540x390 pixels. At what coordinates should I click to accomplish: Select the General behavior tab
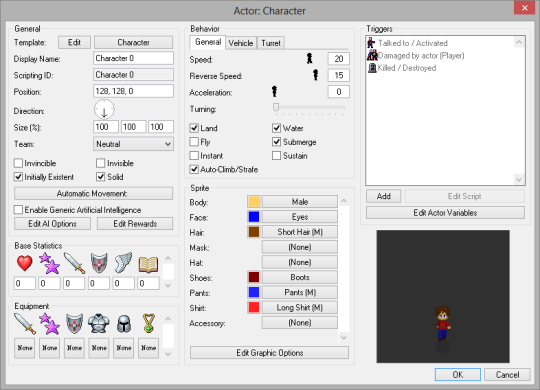208,42
